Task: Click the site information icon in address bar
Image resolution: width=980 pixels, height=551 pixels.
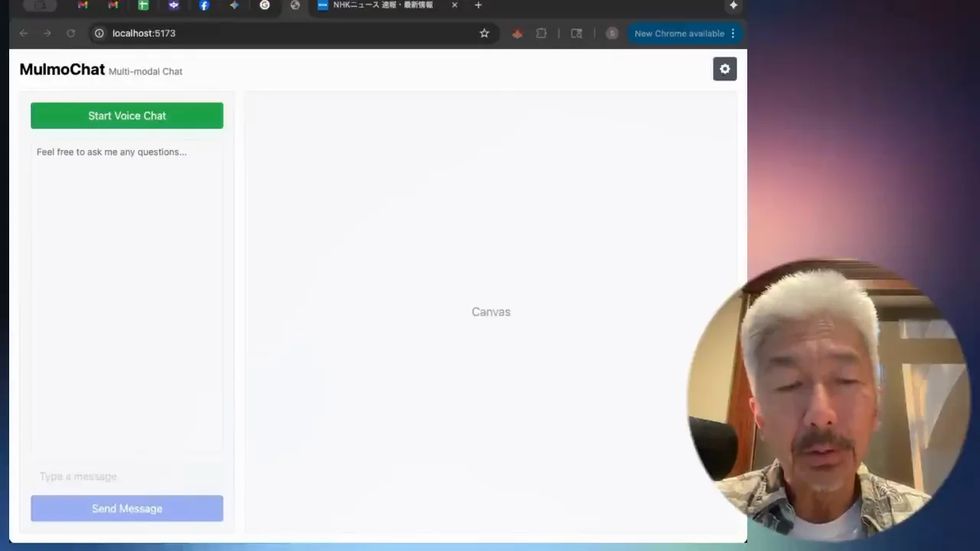Action: pyautogui.click(x=99, y=33)
